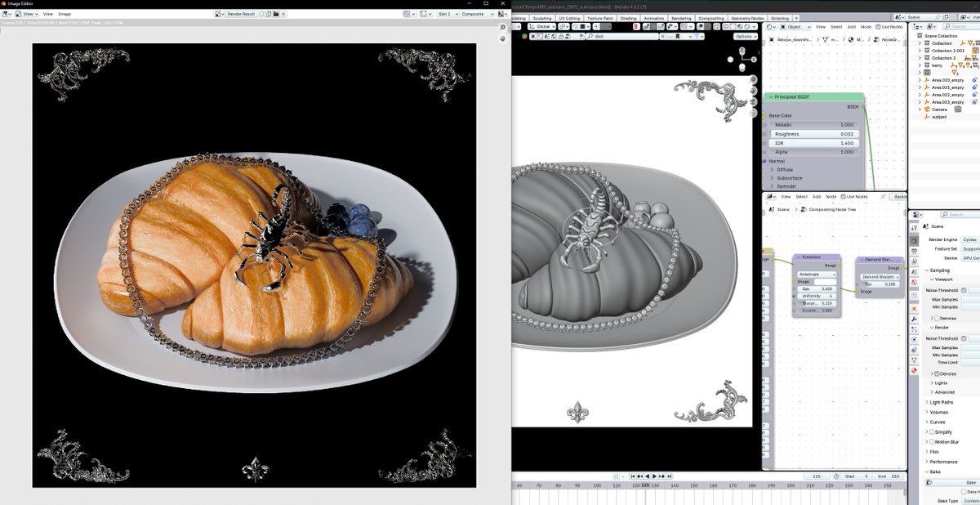Open image folder icon in Image Editor
980x505 pixels.
(277, 14)
